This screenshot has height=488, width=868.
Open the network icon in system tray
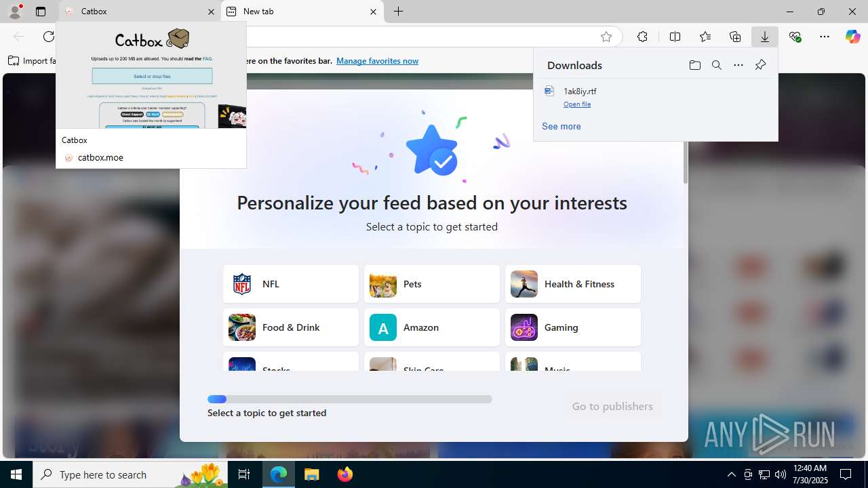point(764,474)
